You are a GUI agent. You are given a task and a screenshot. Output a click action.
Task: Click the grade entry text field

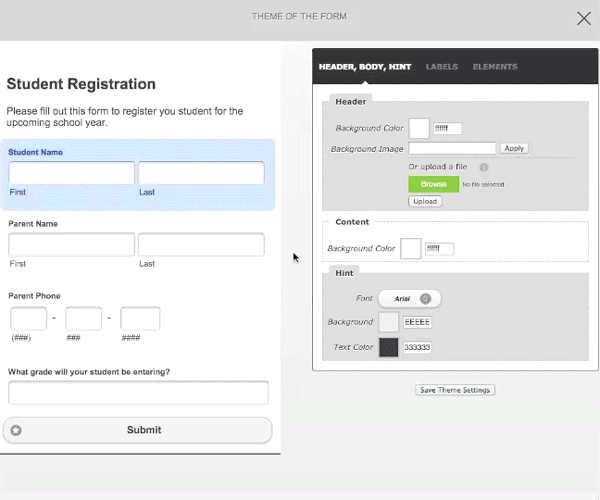[138, 392]
